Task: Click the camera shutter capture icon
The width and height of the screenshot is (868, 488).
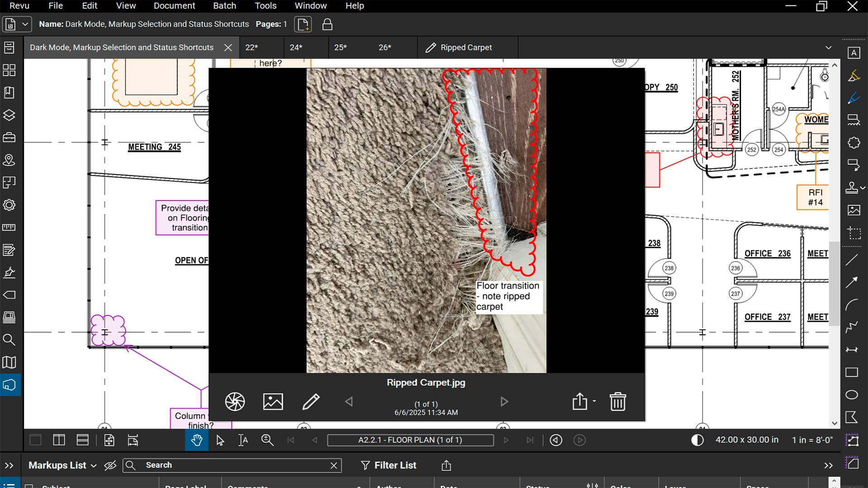Action: point(235,402)
